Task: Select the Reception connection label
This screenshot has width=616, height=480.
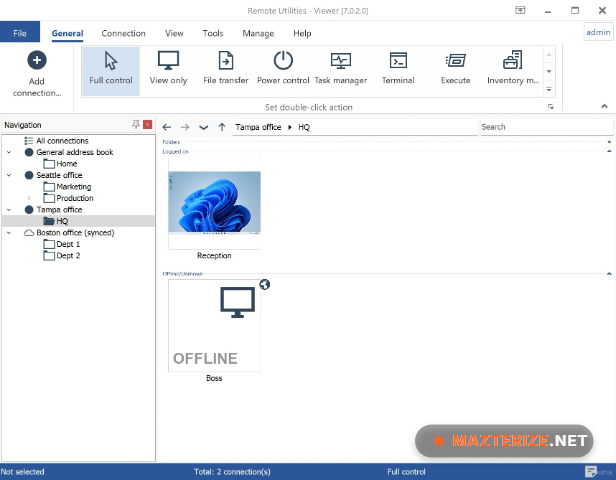Action: (x=214, y=255)
